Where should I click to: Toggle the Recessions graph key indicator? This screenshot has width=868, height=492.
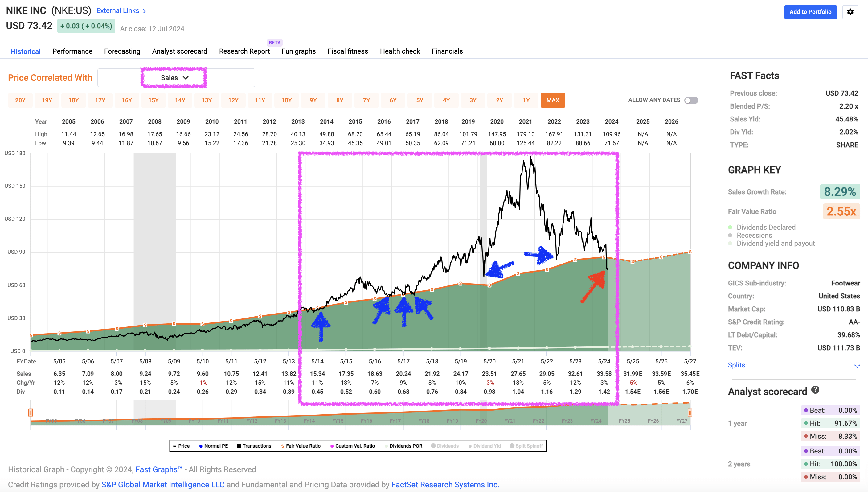(x=730, y=235)
